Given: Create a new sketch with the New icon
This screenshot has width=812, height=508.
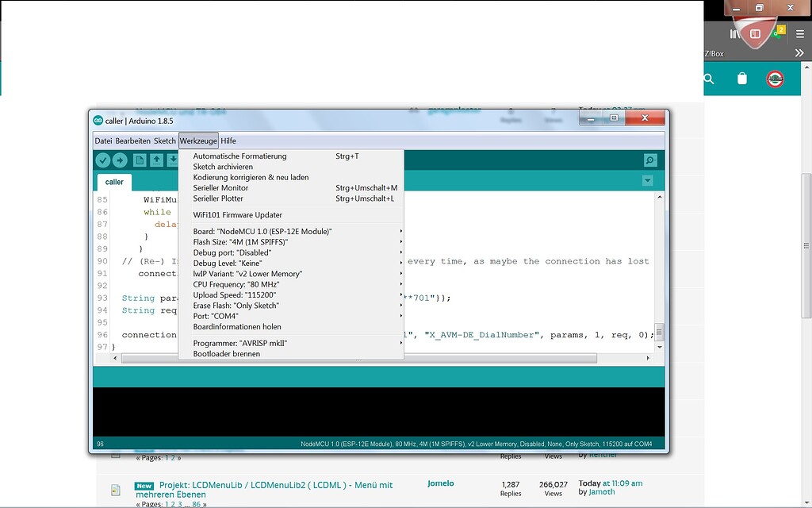Looking at the screenshot, I should pyautogui.click(x=140, y=160).
